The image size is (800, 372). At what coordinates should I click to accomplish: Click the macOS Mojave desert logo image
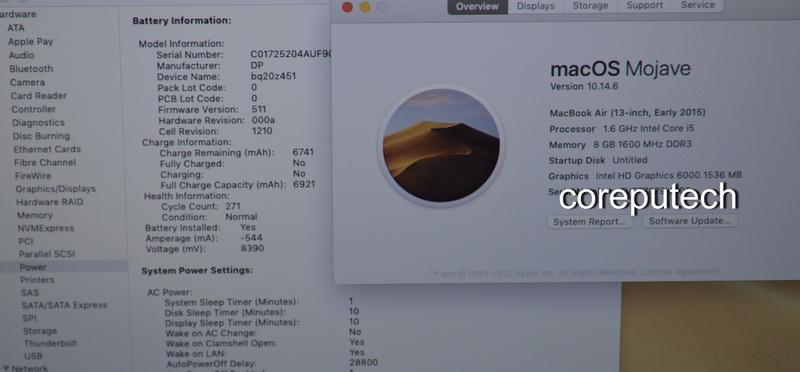441,145
